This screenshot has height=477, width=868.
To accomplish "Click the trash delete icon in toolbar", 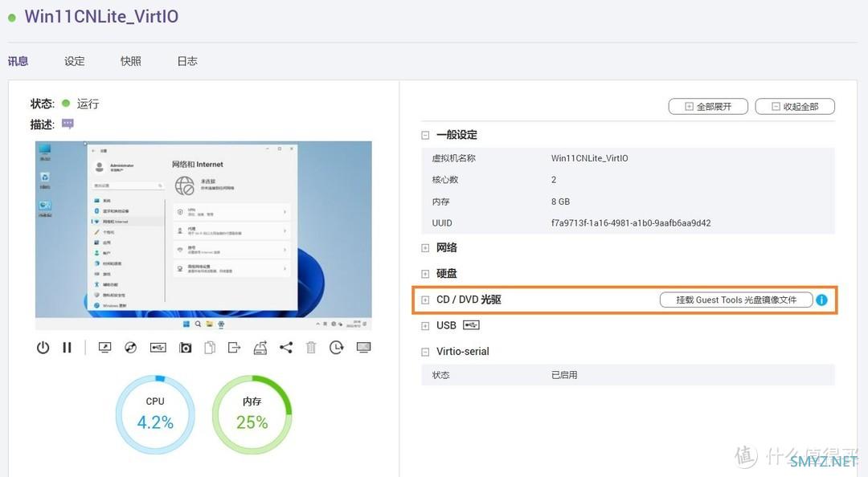I will click(311, 348).
